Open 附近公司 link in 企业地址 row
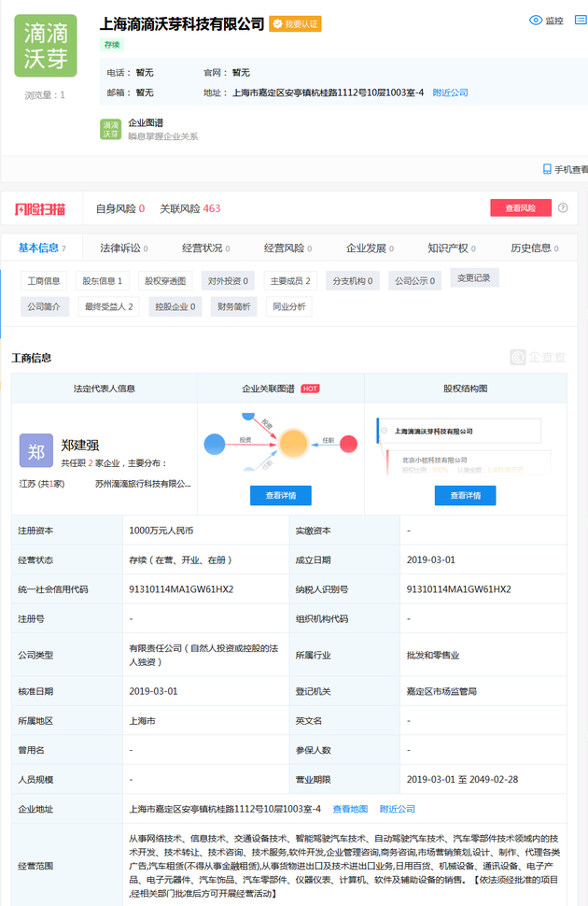Image resolution: width=588 pixels, height=906 pixels. click(397, 809)
